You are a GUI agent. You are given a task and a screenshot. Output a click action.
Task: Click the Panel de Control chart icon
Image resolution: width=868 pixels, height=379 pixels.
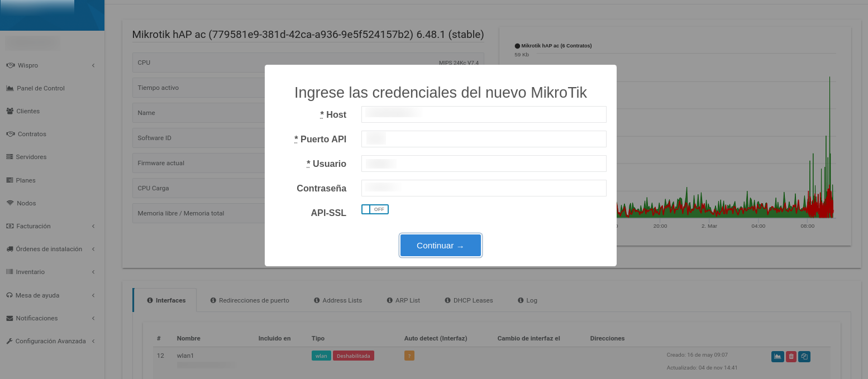10,88
